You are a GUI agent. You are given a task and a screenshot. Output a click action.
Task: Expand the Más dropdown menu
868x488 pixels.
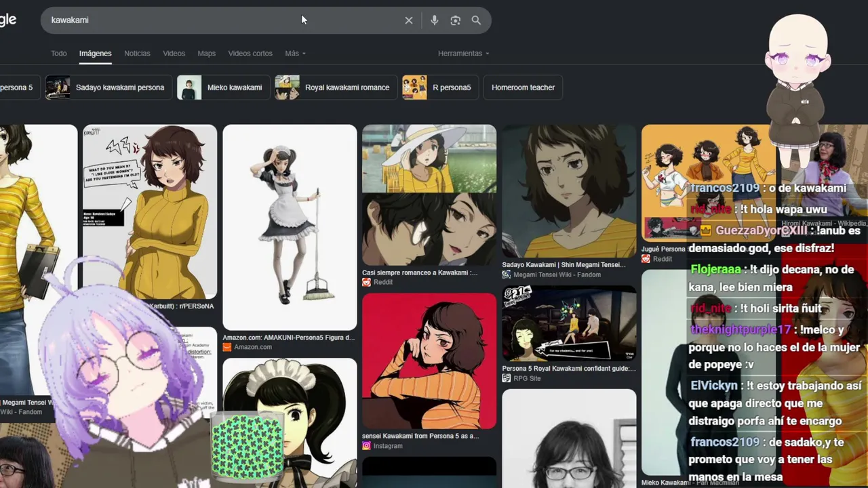tap(295, 54)
